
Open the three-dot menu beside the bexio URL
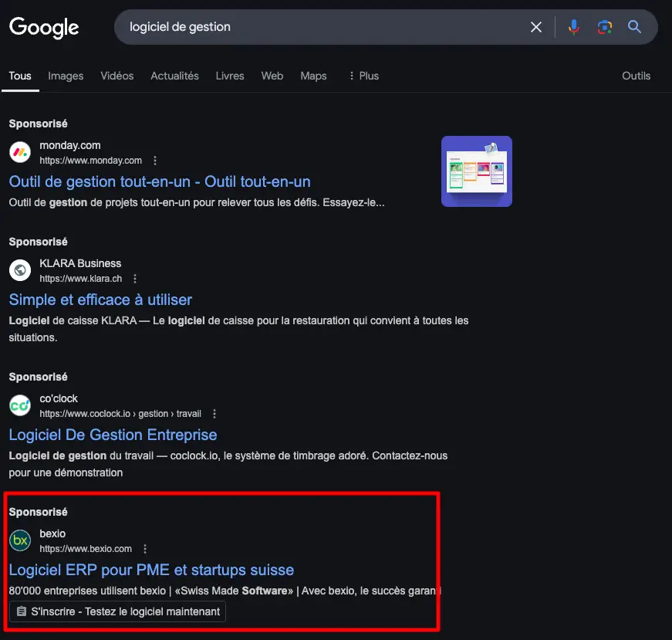pos(145,548)
